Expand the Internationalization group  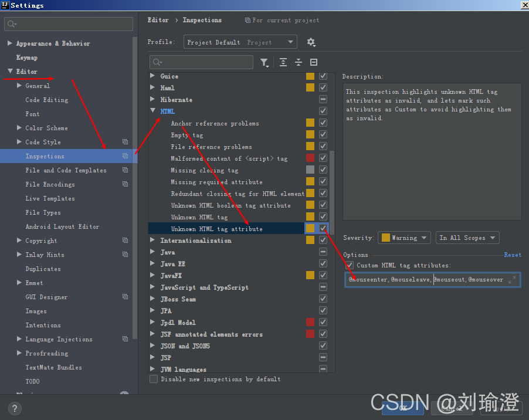click(x=152, y=240)
